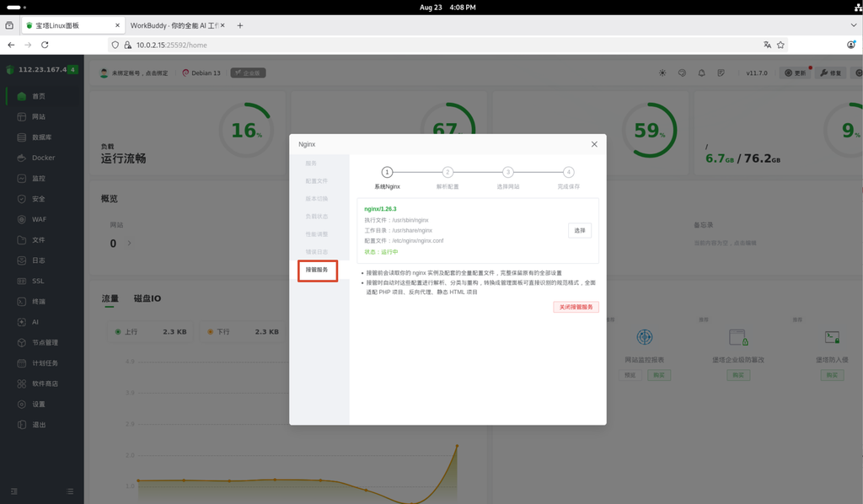Select the 磁盘IO chart tab
This screenshot has height=504, width=863.
[147, 298]
